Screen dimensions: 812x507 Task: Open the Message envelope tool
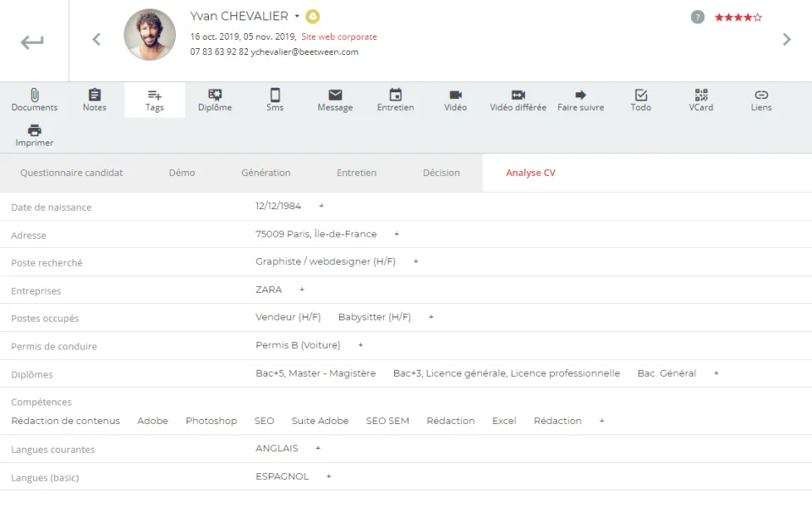(335, 100)
